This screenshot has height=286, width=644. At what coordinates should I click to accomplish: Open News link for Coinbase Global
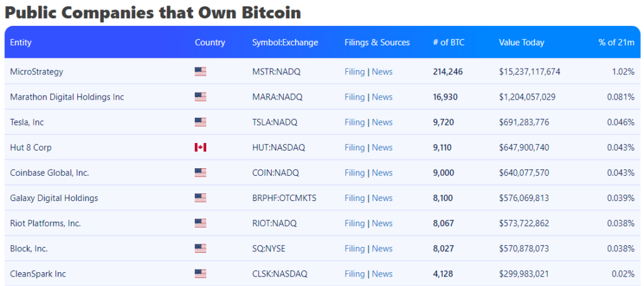[x=382, y=173]
